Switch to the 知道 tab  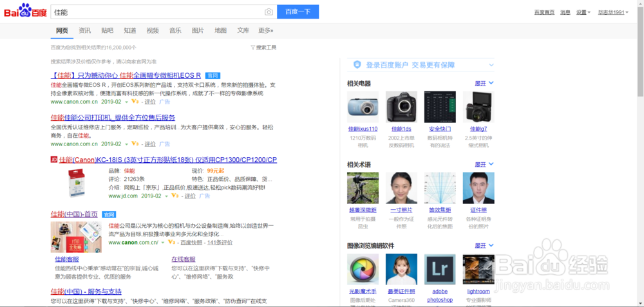click(130, 30)
